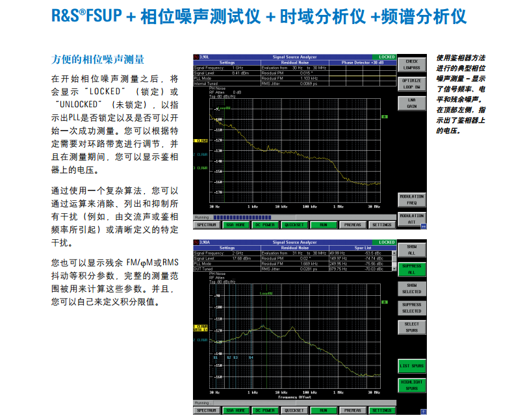Click Signal Frequency value 1 GHz
Screen dimensions: 512x420
click(x=238, y=68)
